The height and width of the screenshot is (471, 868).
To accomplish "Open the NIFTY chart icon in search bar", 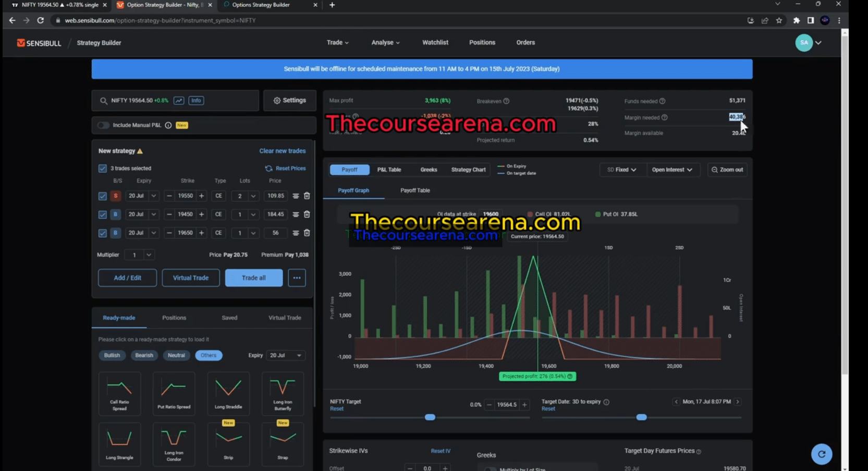I will click(x=179, y=101).
